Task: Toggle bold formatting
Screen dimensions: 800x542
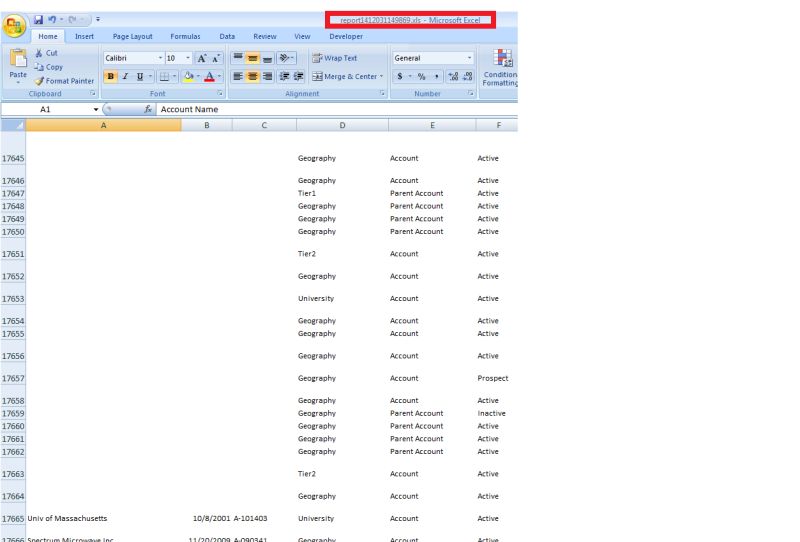Action: 110,77
